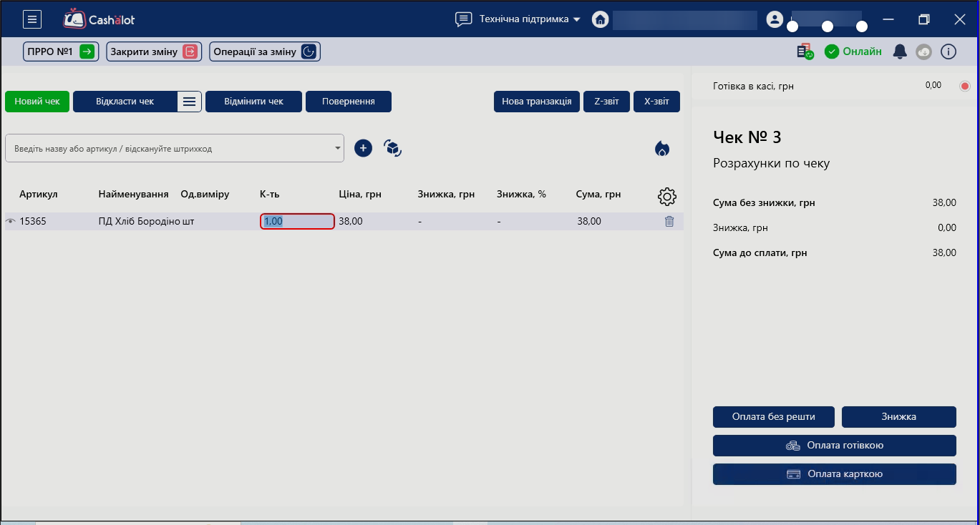Click Оплата готівкою button
The height and width of the screenshot is (525, 980).
click(834, 446)
